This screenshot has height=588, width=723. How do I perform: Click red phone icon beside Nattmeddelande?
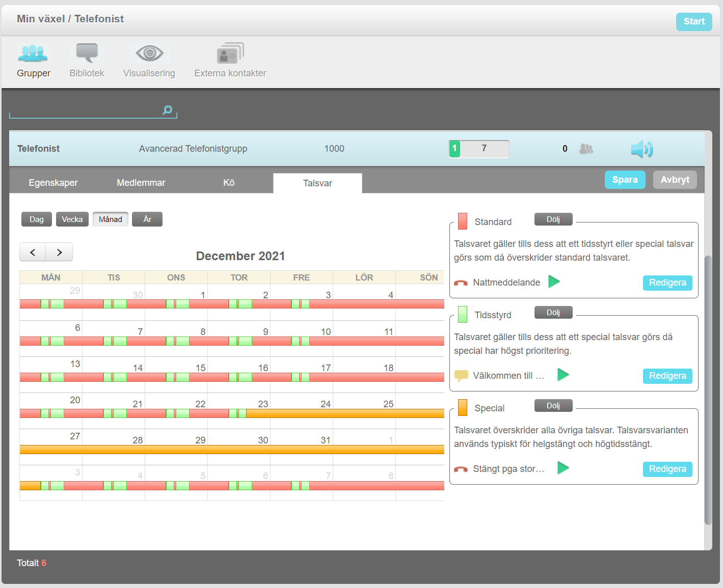(x=461, y=283)
